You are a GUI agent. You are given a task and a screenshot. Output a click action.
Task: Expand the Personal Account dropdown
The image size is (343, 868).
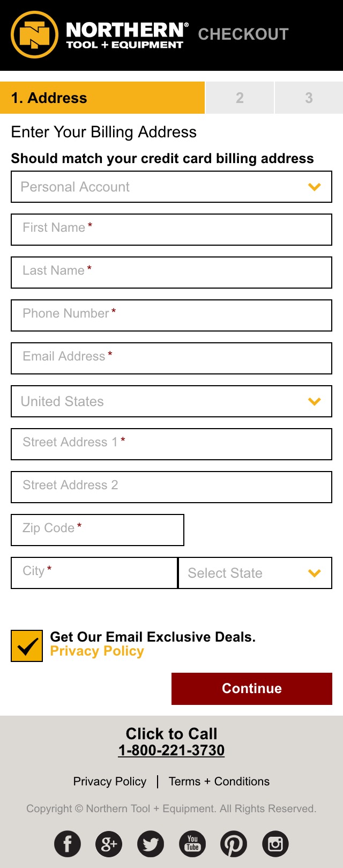pyautogui.click(x=171, y=187)
